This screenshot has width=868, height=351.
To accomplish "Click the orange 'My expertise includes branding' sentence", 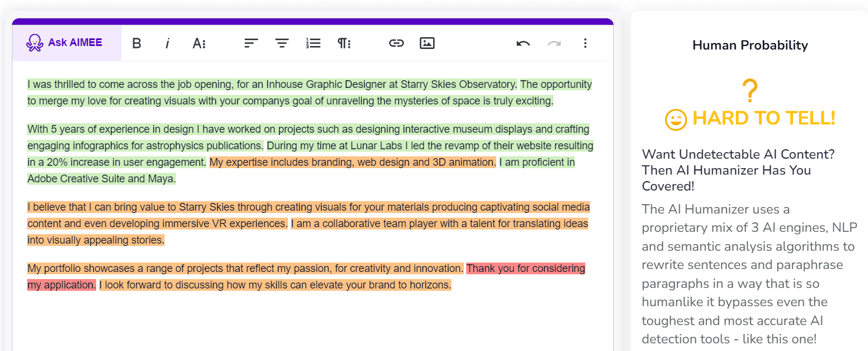I will [352, 162].
